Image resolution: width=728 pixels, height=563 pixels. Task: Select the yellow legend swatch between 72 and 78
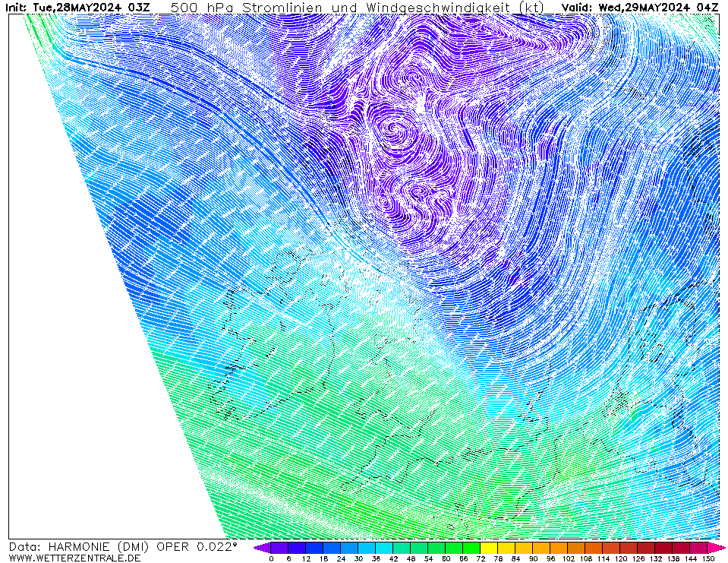(x=490, y=548)
